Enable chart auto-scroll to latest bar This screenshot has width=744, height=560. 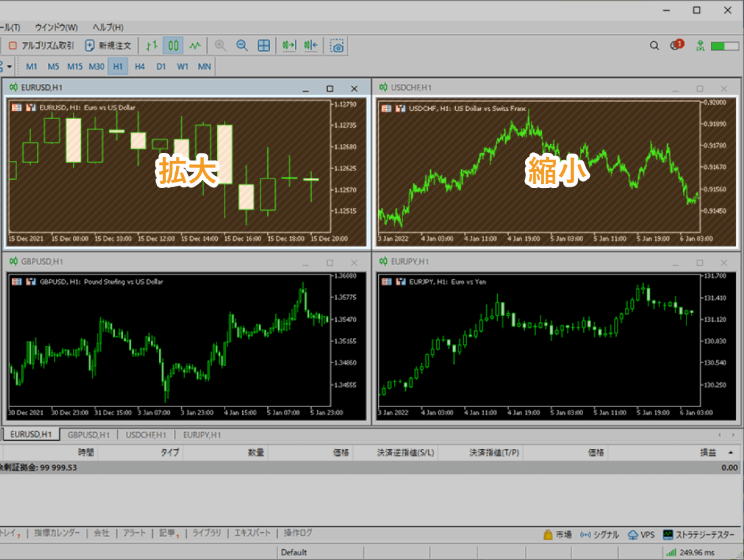tap(289, 45)
